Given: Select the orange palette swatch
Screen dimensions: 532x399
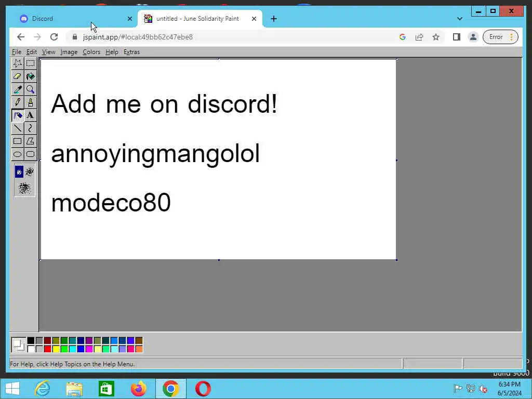Looking at the screenshot, I should coord(139,349).
